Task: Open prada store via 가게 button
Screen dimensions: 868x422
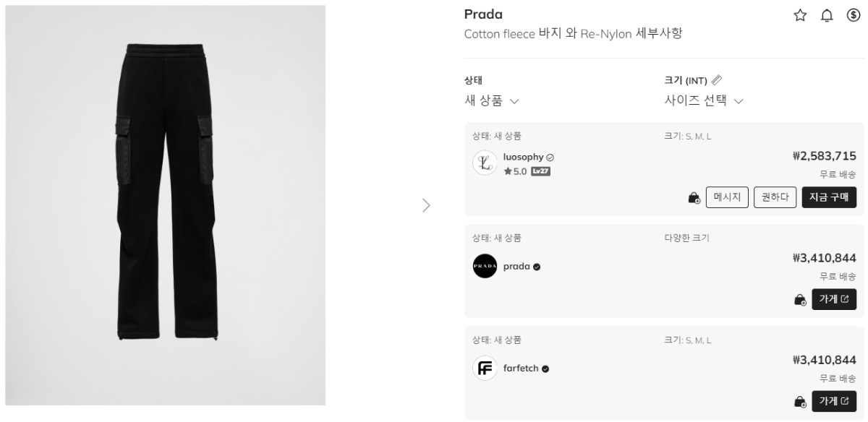Action: [834, 299]
